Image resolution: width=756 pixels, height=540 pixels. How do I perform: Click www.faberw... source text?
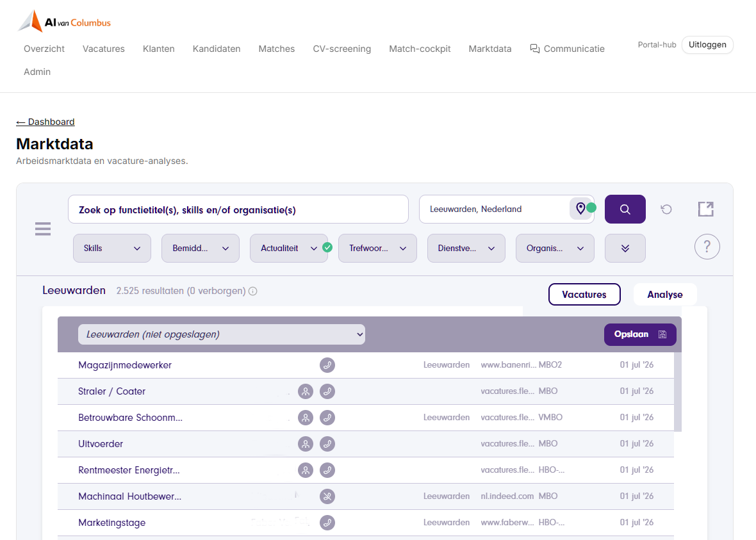(x=507, y=523)
